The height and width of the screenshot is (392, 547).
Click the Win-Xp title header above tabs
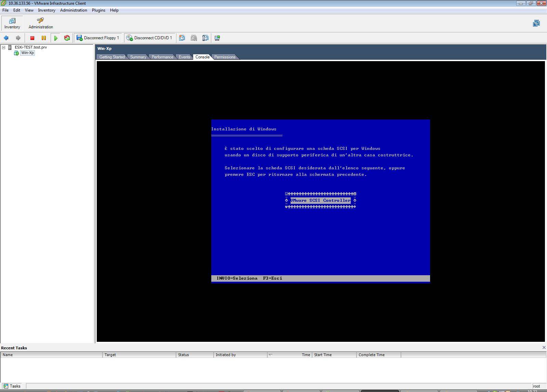click(104, 48)
